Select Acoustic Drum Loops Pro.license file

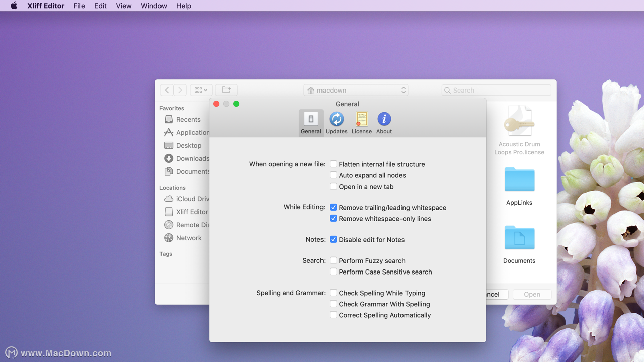coord(519,131)
